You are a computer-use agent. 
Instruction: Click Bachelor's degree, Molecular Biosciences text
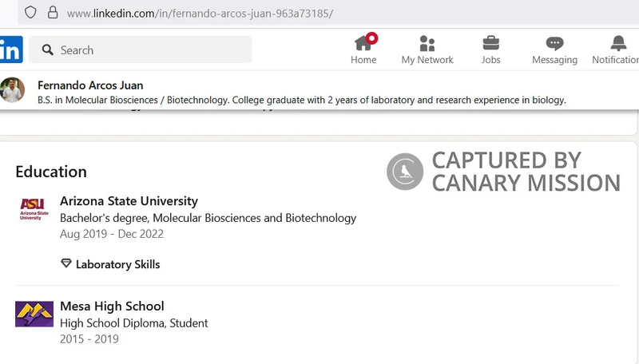[208, 218]
